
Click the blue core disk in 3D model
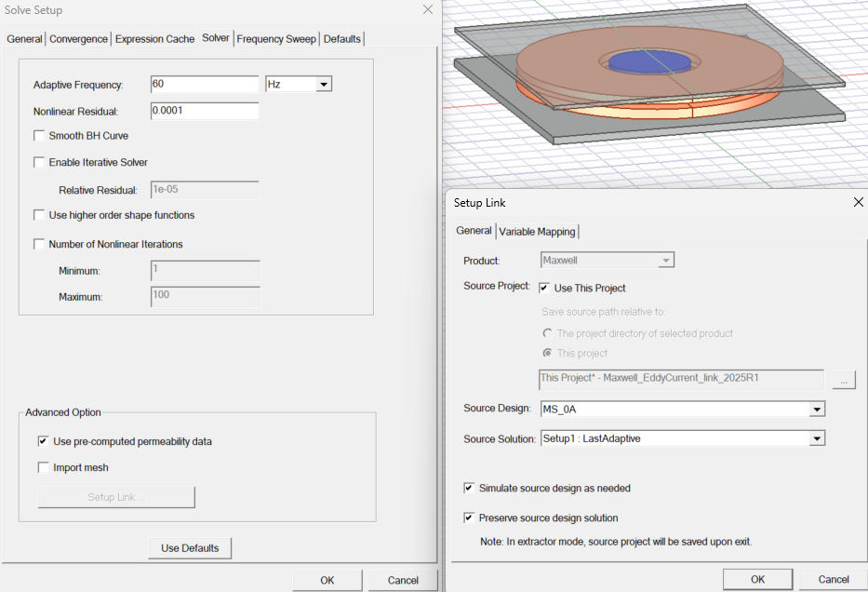[650, 62]
